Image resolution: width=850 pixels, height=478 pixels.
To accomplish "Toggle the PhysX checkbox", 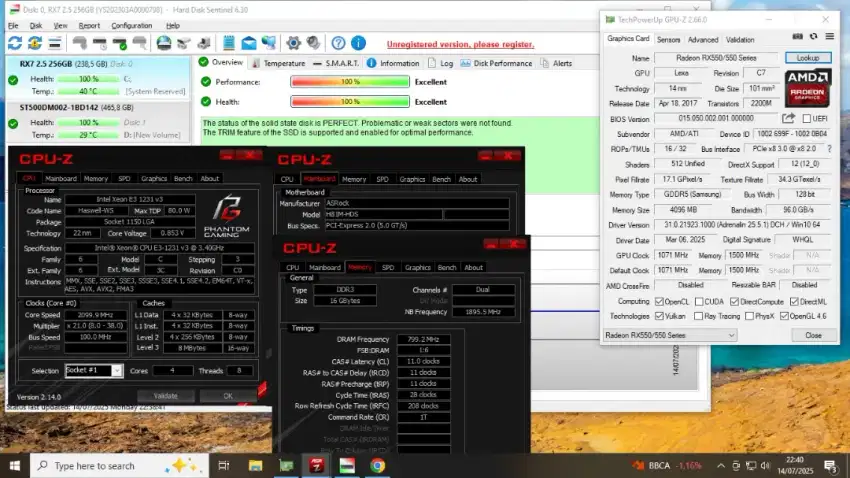I will (x=750, y=316).
